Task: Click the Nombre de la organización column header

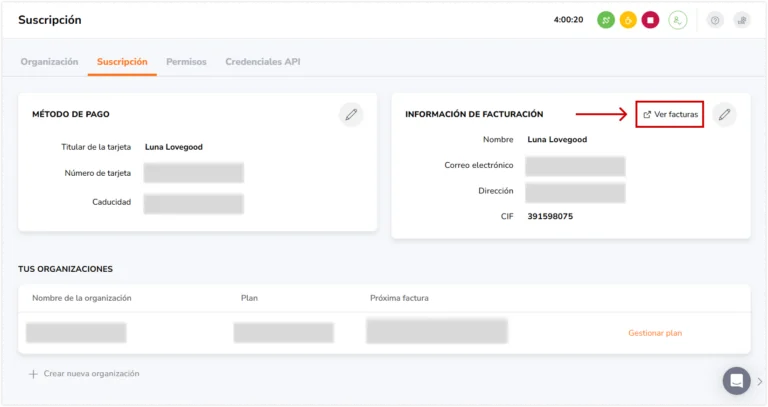Action: pyautogui.click(x=82, y=298)
